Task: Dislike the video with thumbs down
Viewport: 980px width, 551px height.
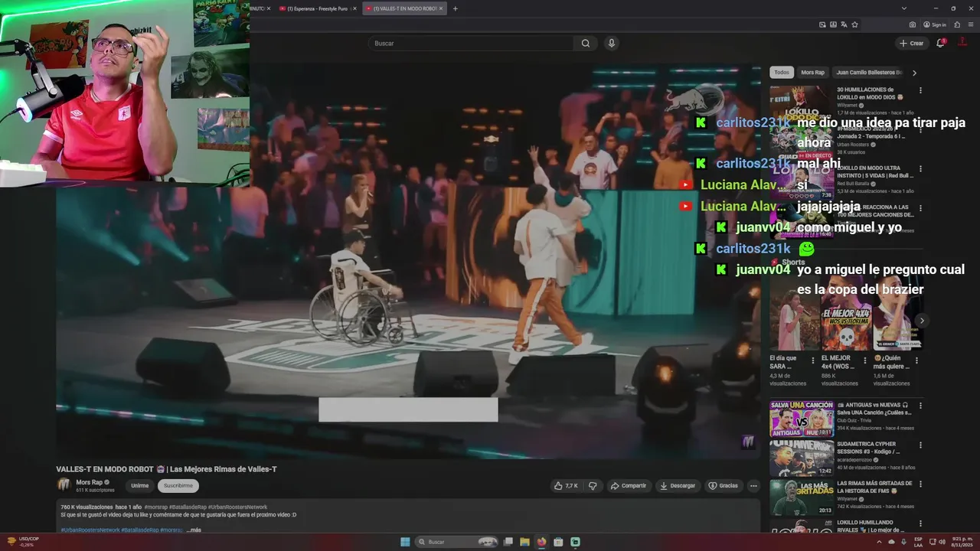Action: [x=593, y=486]
